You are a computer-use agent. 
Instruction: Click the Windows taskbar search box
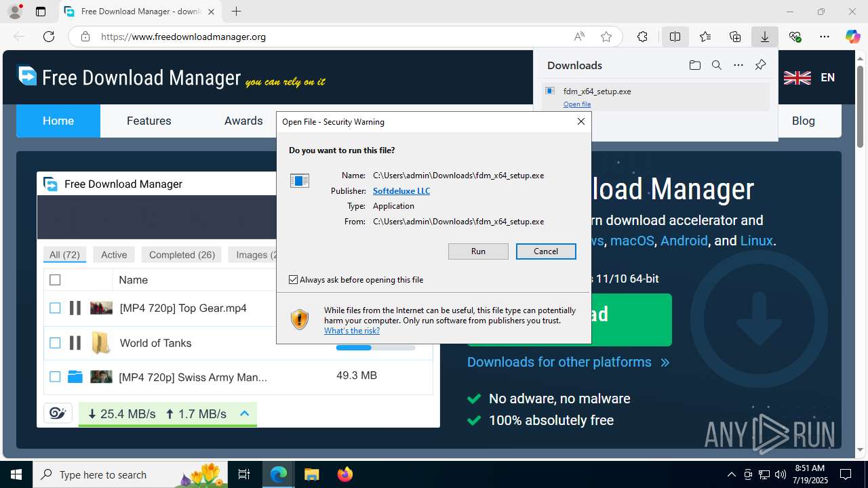click(131, 474)
